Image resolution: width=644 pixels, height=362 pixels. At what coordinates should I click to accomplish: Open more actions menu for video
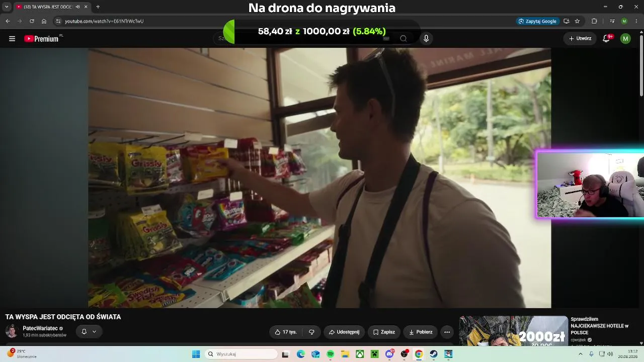(x=447, y=332)
